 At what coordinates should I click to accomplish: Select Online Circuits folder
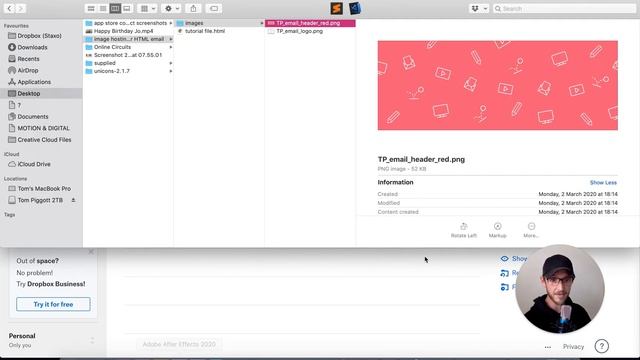point(112,47)
